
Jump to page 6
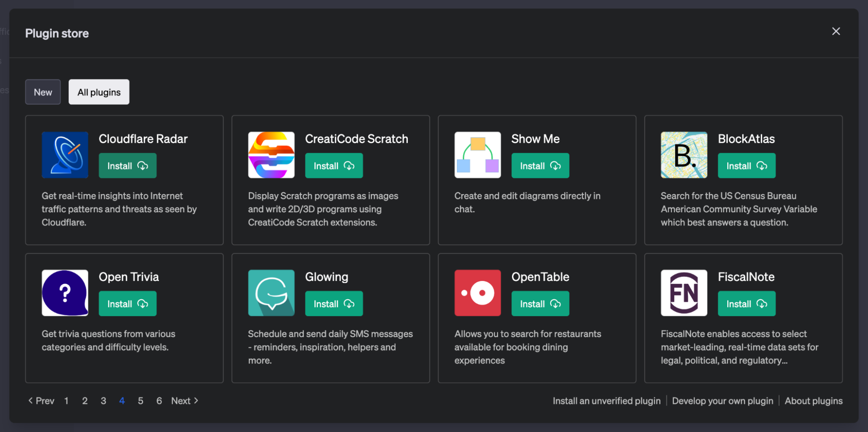159,401
